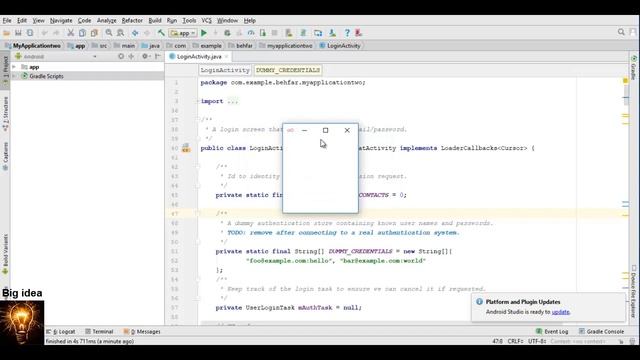This screenshot has width=640, height=360.
Task: Click the java folder breadcrumb
Action: (151, 46)
